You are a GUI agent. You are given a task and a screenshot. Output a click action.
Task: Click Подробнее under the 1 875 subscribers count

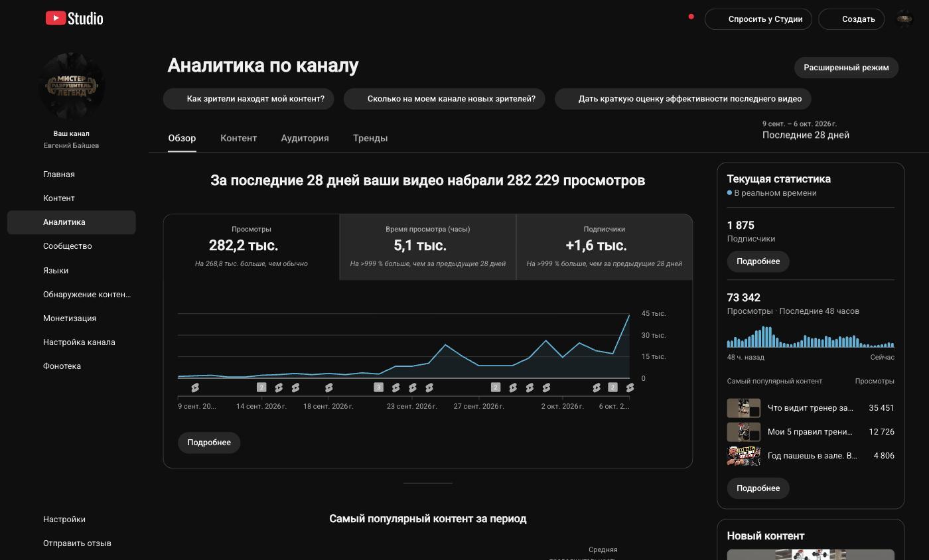click(758, 261)
